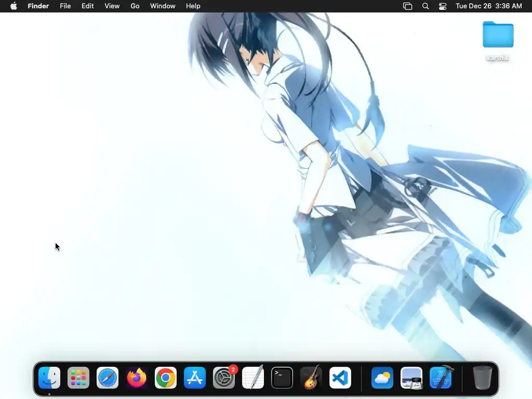The height and width of the screenshot is (399, 532).
Task: Open the View menu
Action: pos(112,6)
